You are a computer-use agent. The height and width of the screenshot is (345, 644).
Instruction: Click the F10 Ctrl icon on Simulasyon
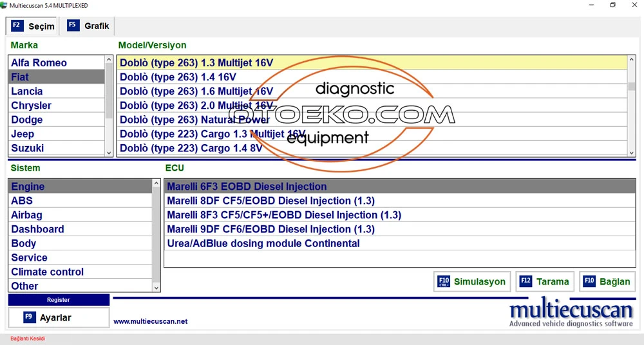pyautogui.click(x=444, y=281)
